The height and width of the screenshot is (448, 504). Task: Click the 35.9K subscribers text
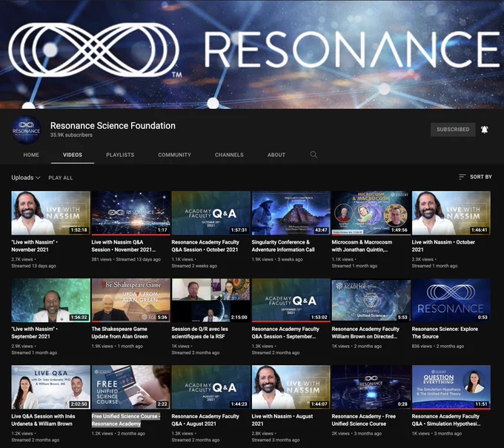(71, 135)
